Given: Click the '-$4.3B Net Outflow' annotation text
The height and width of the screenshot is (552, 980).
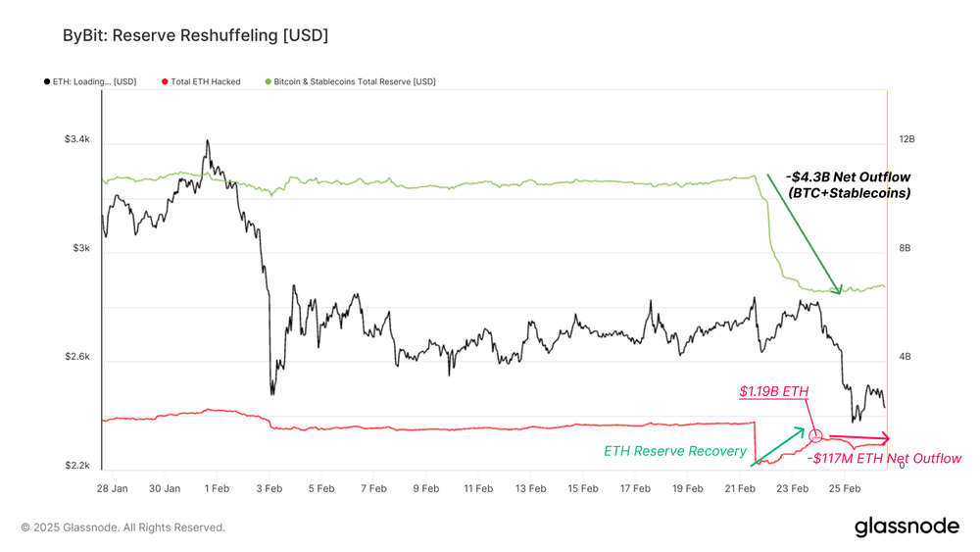Looking at the screenshot, I should [848, 177].
